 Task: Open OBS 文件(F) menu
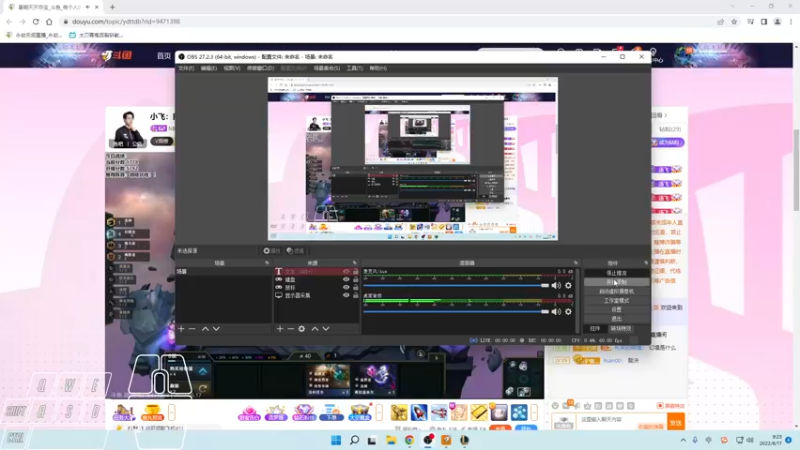(186, 68)
